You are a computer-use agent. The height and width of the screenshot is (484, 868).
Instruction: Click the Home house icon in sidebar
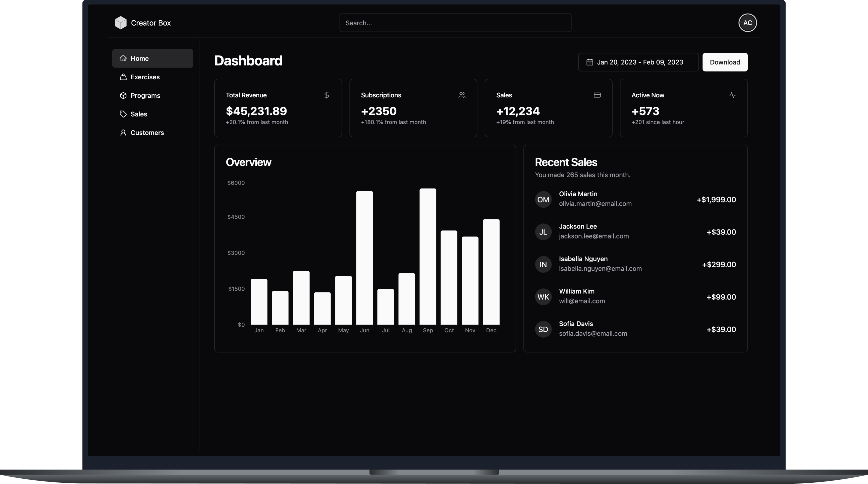pos(123,58)
